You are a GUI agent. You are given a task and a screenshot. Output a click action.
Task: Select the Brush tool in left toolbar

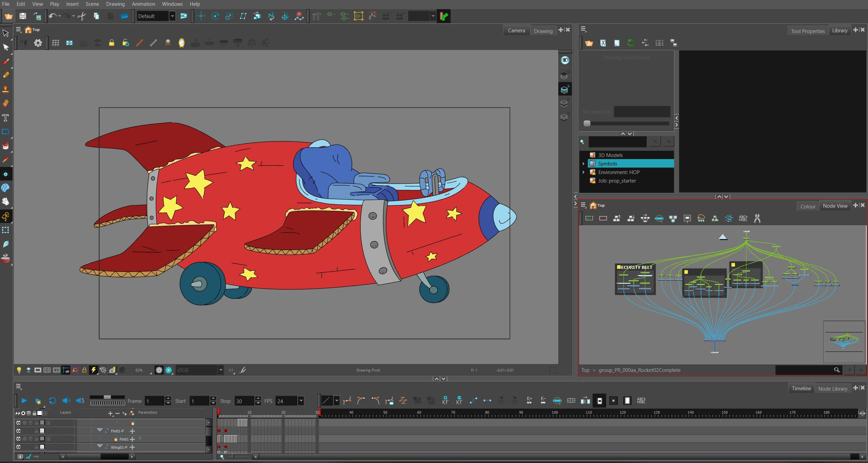5,62
